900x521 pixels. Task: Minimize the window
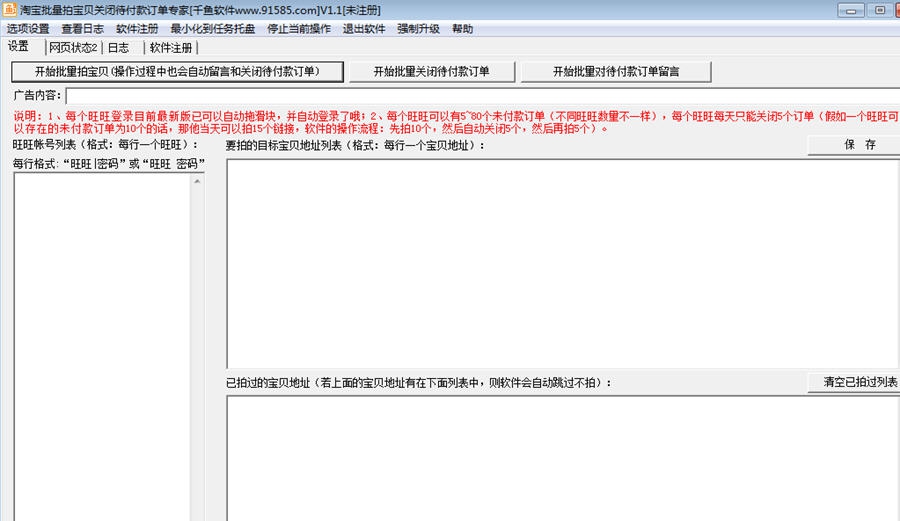(x=851, y=10)
